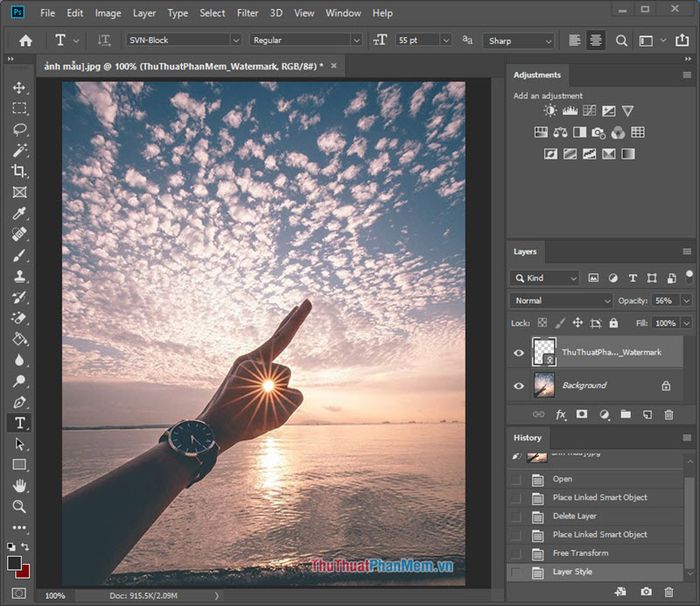700x606 pixels.
Task: Add a layer mask
Action: coord(581,414)
